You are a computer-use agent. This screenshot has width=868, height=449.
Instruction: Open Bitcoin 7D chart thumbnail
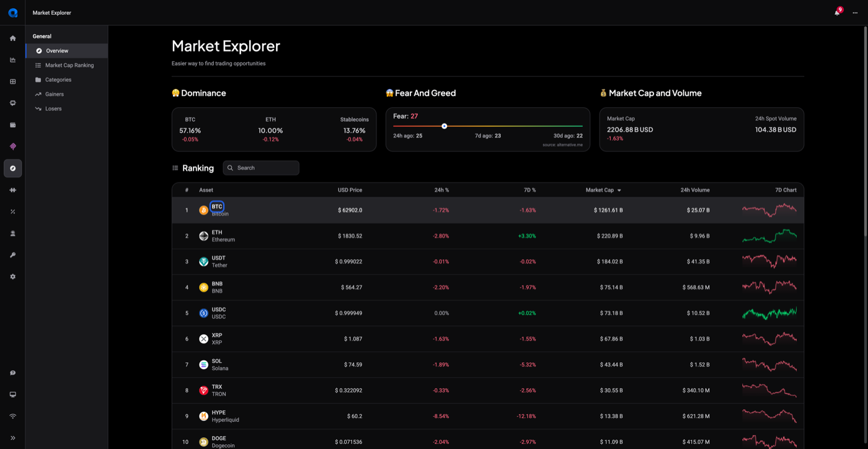[x=769, y=210]
